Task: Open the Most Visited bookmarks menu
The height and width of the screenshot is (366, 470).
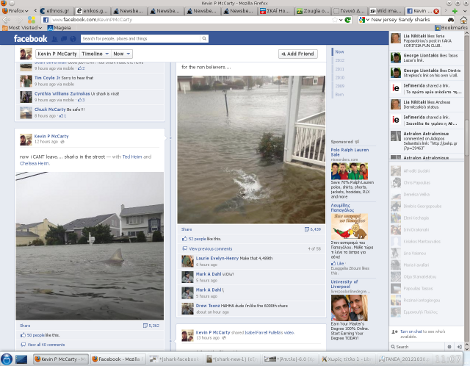Action: click(x=23, y=28)
